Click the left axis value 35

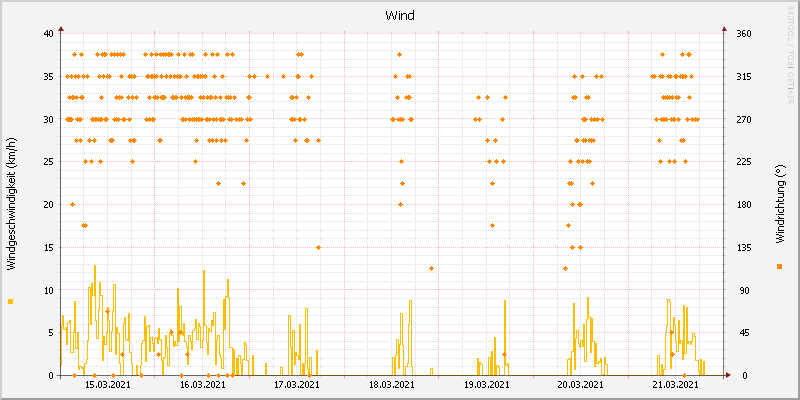pyautogui.click(x=48, y=77)
